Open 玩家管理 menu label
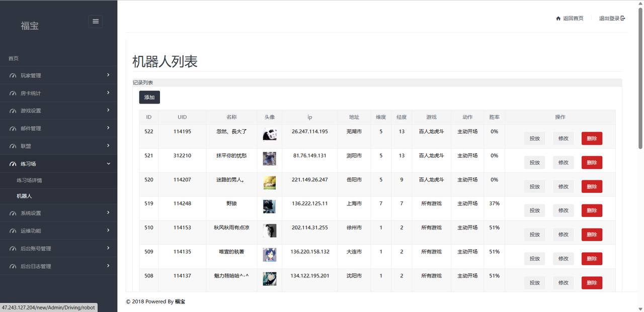The height and width of the screenshot is (312, 644). 31,75
